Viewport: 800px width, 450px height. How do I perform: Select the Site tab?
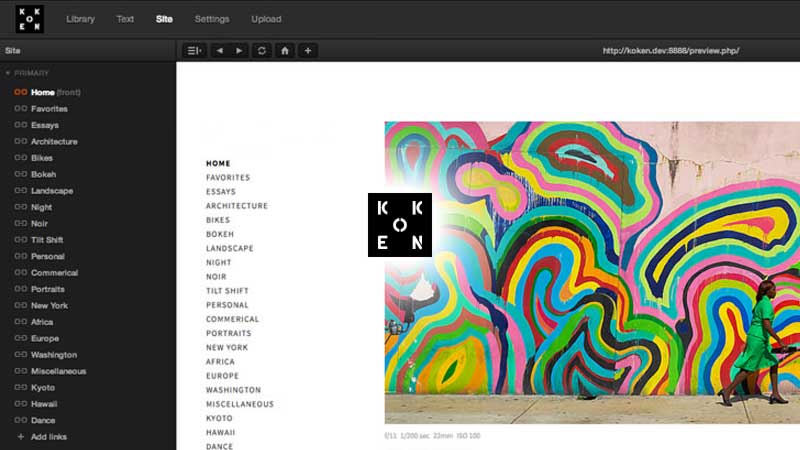pos(164,19)
